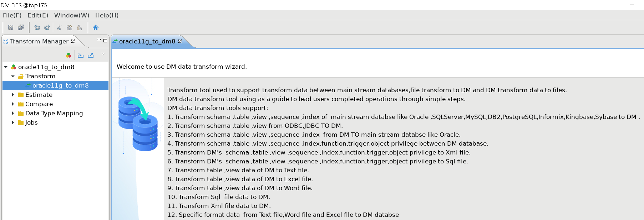Image resolution: width=644 pixels, height=220 pixels.
Task: Close the oracle11g_to_dm8 editor tab
Action: pos(180,41)
